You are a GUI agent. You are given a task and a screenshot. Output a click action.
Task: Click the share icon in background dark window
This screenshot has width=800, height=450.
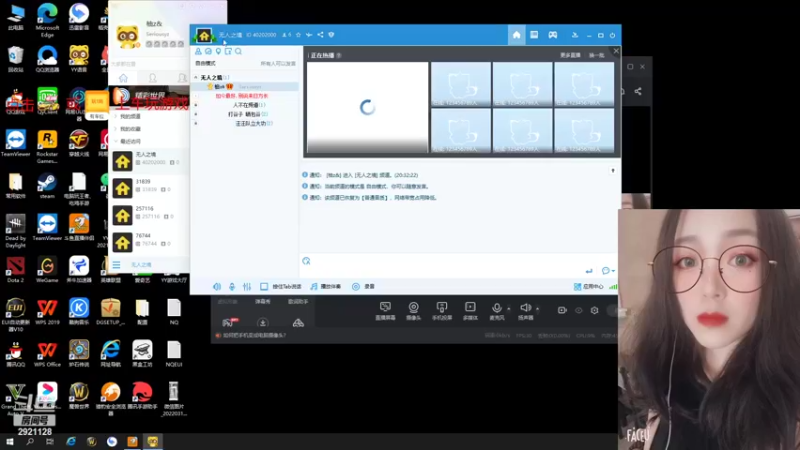638,91
